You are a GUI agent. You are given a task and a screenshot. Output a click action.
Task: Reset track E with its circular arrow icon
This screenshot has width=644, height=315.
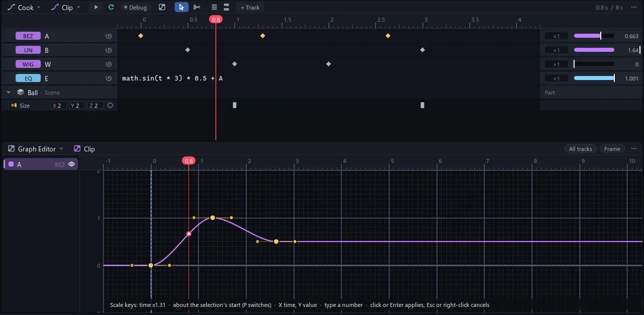point(108,78)
